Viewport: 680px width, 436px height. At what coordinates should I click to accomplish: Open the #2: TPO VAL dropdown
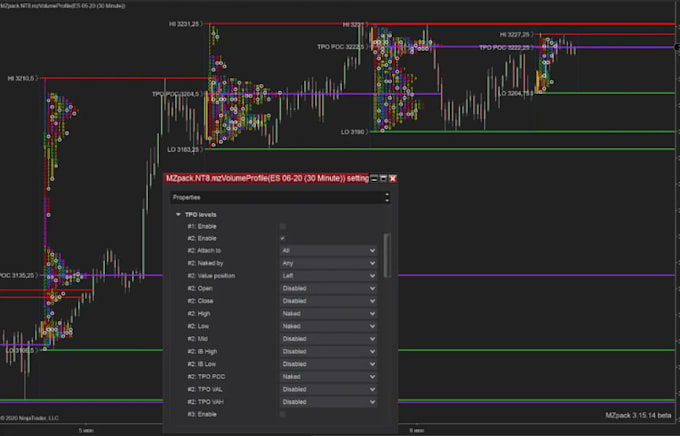click(328, 389)
